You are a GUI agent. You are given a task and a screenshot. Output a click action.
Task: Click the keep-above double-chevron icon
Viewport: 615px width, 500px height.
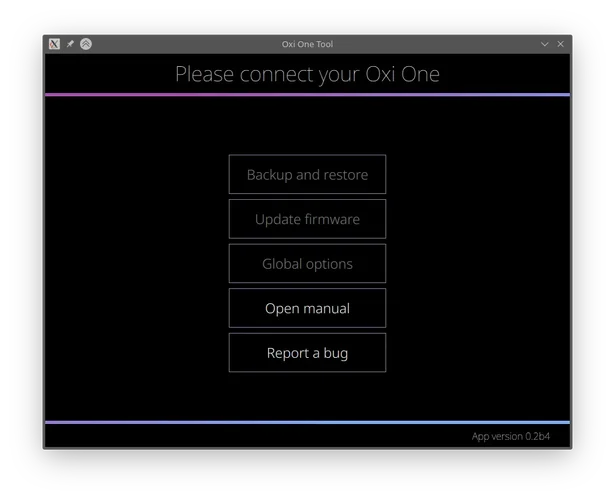coord(86,44)
